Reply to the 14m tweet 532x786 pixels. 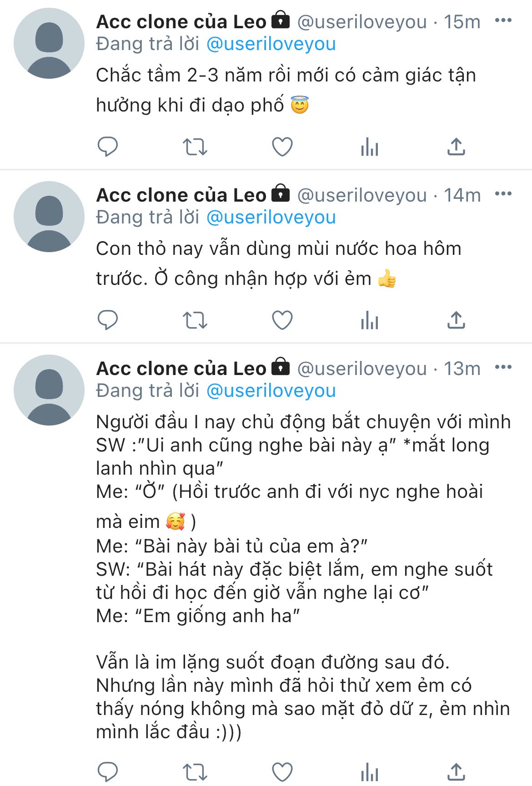(x=108, y=320)
